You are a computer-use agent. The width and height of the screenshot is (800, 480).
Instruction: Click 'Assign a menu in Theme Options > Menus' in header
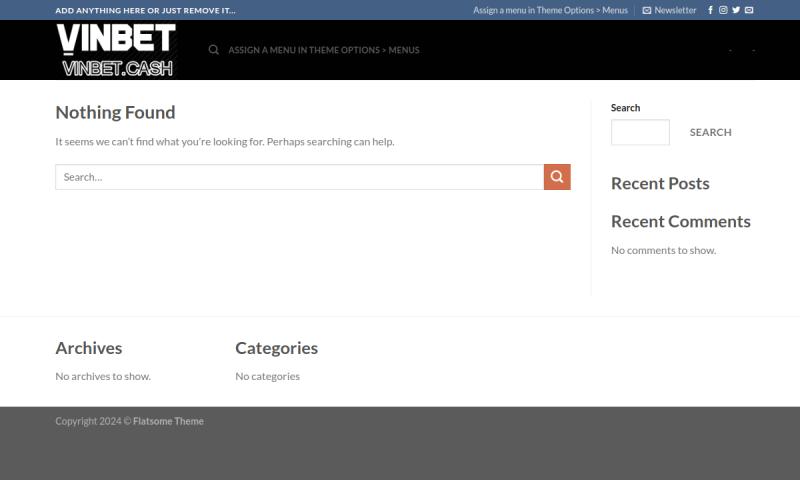point(324,50)
